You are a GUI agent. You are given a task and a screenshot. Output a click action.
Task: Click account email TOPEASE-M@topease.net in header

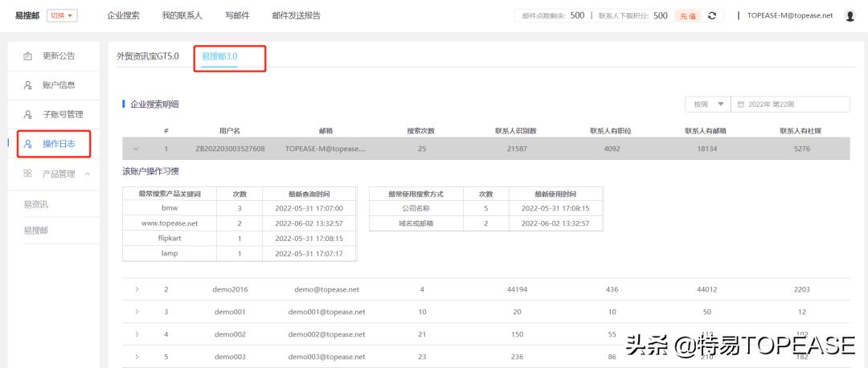point(790,15)
